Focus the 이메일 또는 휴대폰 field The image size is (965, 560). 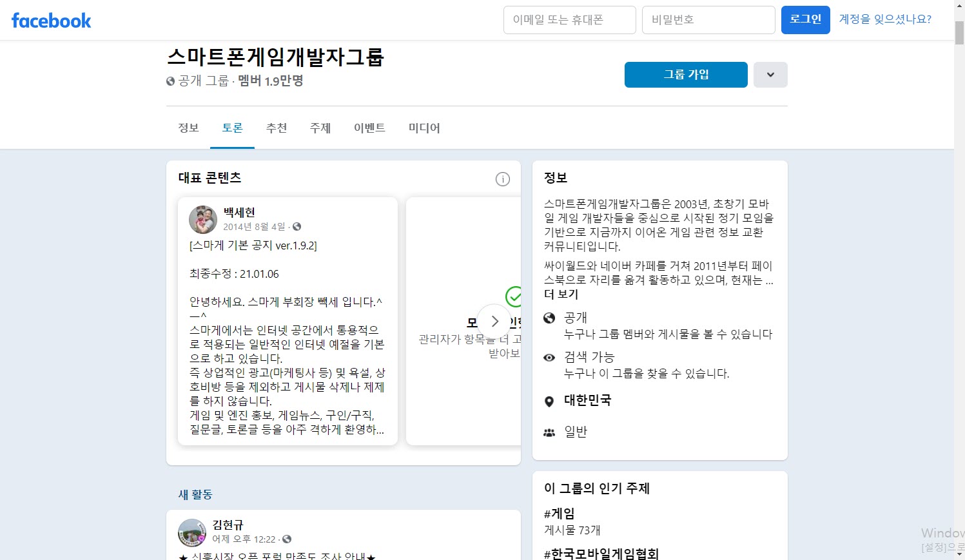pyautogui.click(x=570, y=20)
